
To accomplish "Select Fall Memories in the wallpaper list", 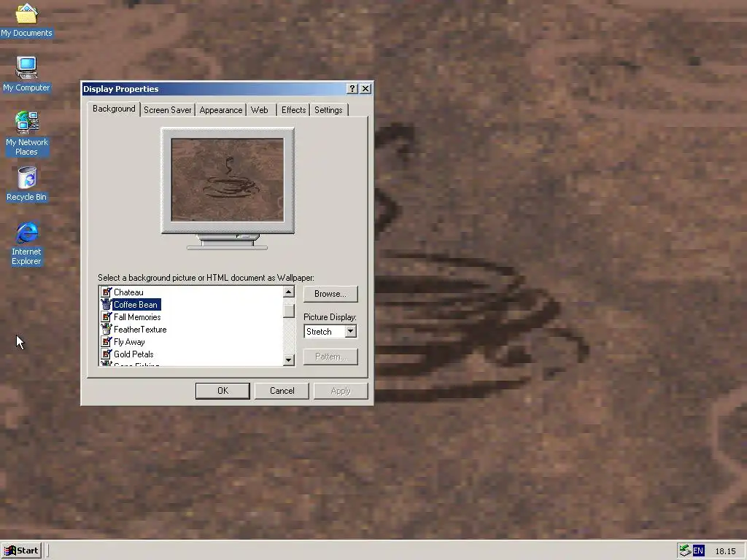I will [137, 317].
